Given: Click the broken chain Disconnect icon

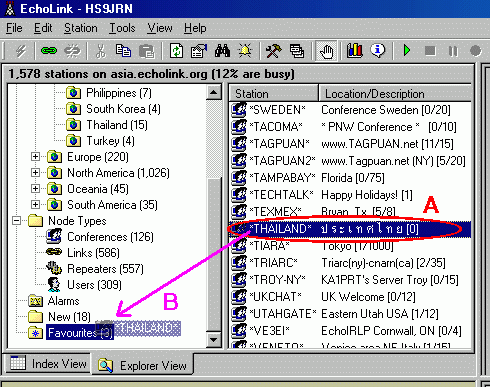Looking at the screenshot, I should point(73,51).
